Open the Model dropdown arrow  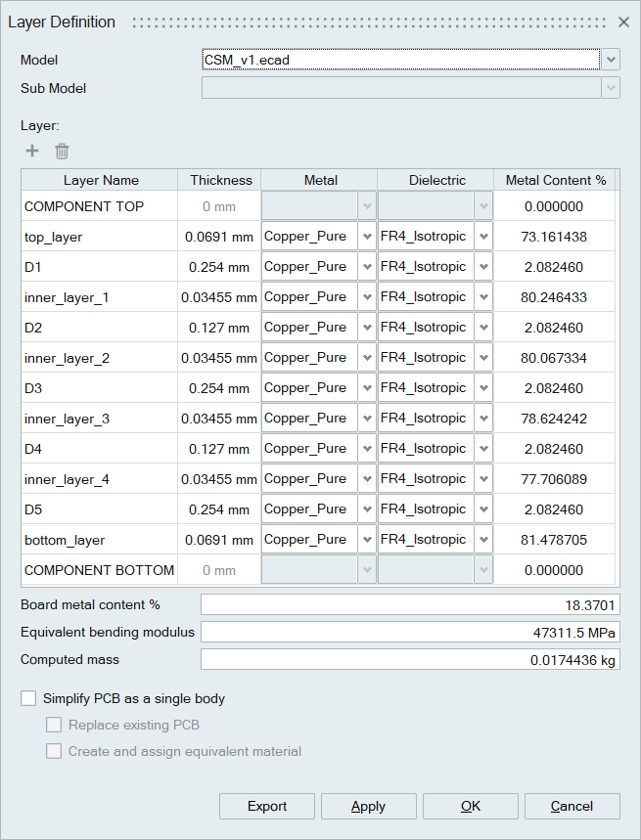[x=611, y=60]
